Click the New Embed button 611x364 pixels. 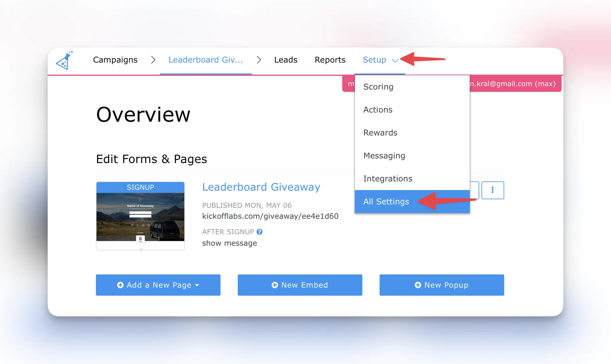(300, 285)
